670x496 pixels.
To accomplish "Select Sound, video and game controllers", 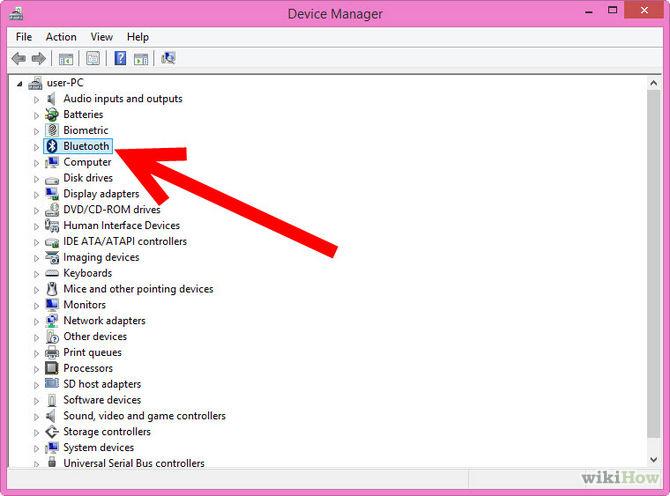I will [x=144, y=416].
